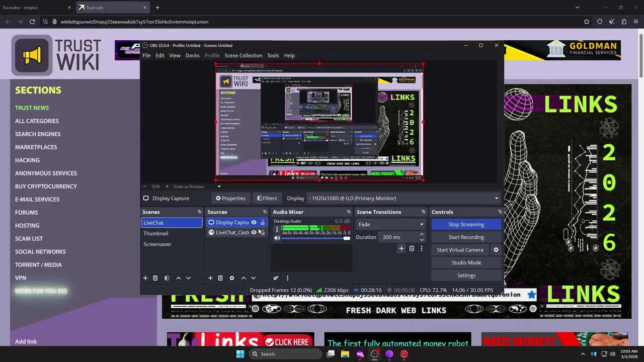This screenshot has width=644, height=362.
Task: Toggle the lock on the LiveChat_Cast source
Action: [262, 232]
